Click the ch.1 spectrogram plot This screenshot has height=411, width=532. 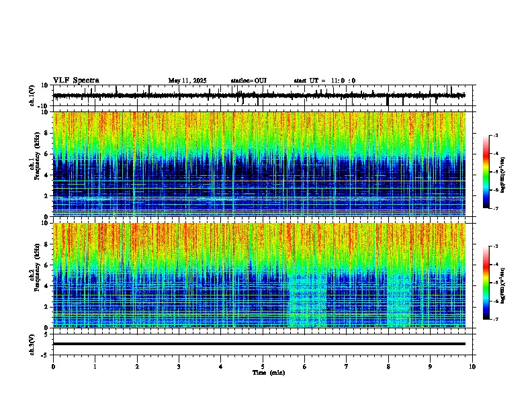tap(259, 164)
